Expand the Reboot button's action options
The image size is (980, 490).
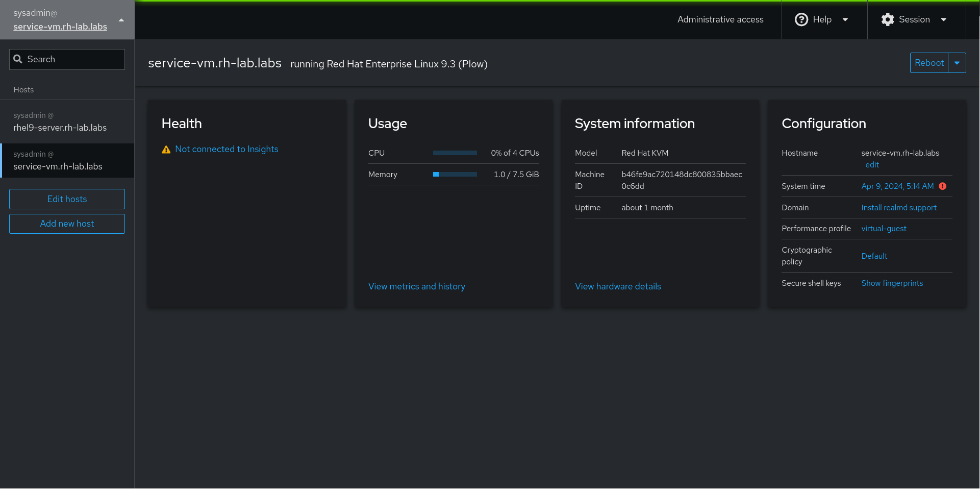pyautogui.click(x=958, y=63)
